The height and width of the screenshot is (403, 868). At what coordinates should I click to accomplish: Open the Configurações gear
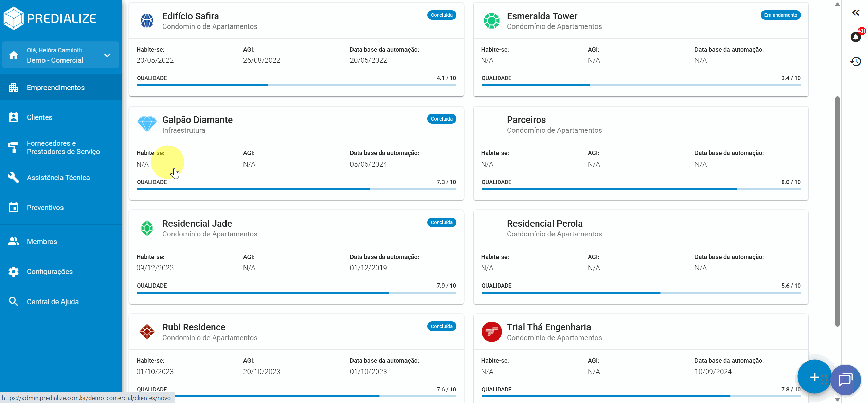pyautogui.click(x=13, y=271)
